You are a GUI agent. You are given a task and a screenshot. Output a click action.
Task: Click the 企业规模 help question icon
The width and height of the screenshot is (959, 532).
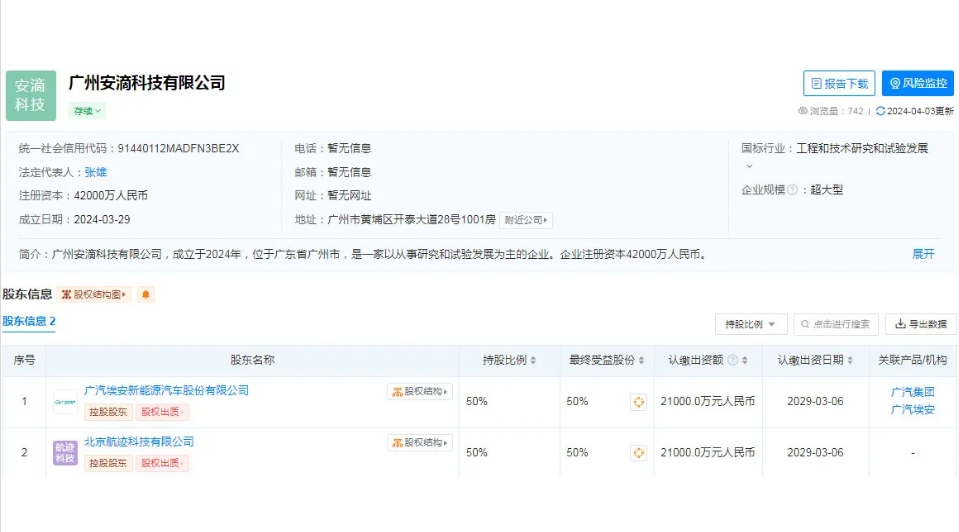793,190
